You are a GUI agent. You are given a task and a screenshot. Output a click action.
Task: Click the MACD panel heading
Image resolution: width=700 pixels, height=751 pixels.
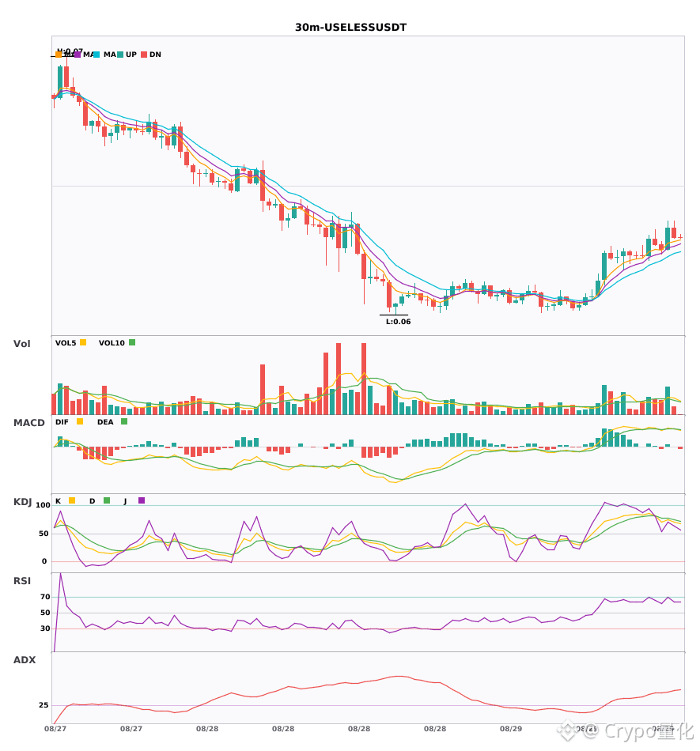[28, 423]
